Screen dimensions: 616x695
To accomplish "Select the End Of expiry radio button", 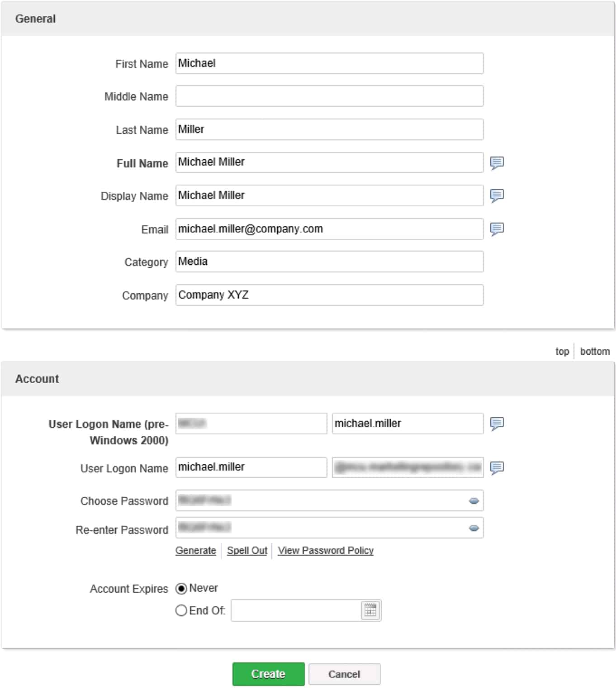I will 181,611.
